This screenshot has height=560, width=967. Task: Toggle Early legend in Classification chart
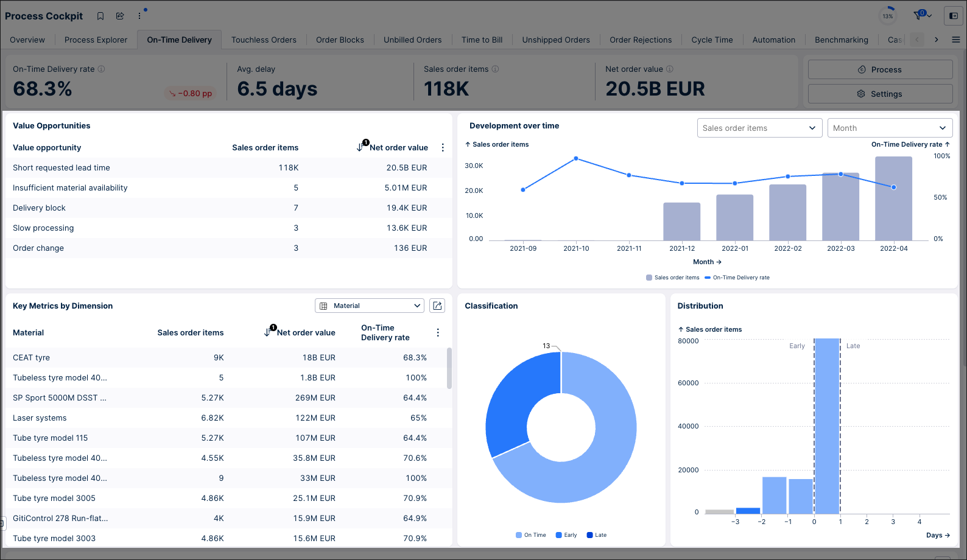(566, 535)
